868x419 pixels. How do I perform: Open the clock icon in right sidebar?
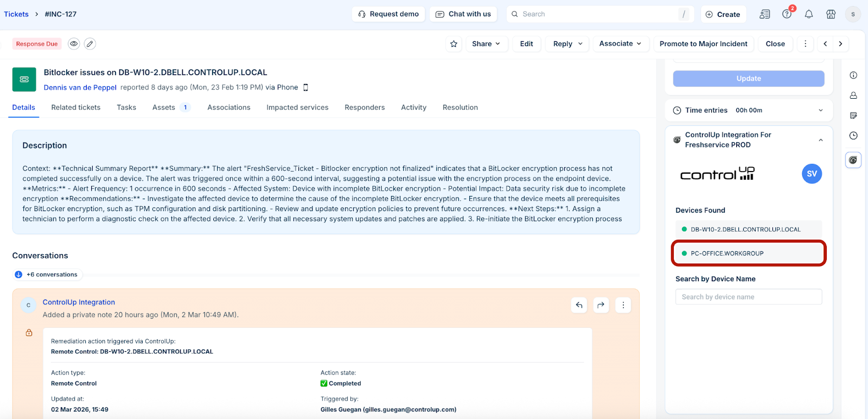click(x=853, y=136)
